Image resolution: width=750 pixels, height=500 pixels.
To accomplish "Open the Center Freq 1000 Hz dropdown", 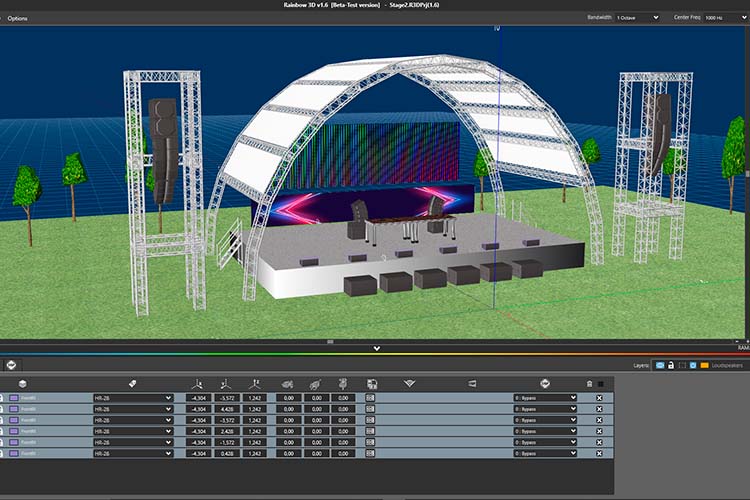I will (x=725, y=18).
